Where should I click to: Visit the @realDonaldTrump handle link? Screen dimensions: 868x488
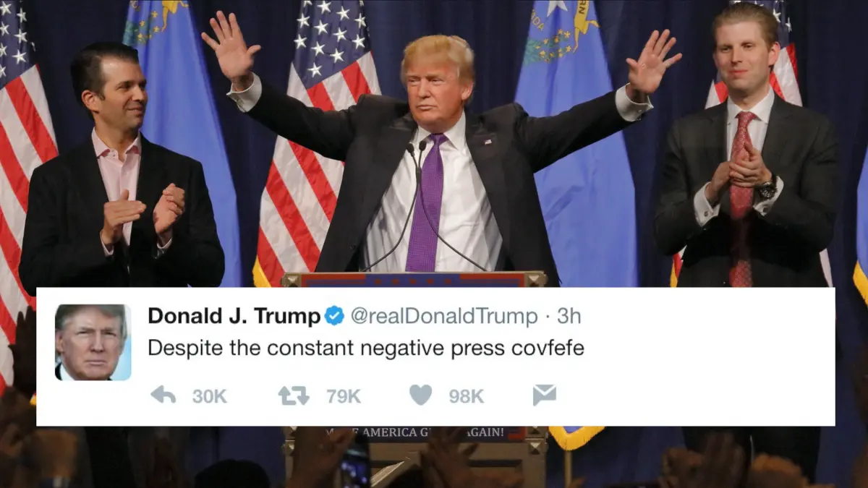point(444,317)
